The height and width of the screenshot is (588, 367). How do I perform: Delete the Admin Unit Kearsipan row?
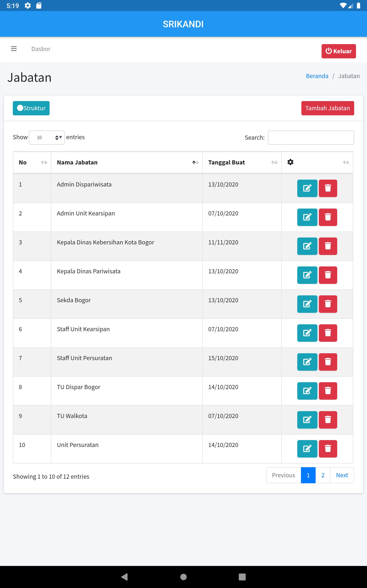[328, 217]
